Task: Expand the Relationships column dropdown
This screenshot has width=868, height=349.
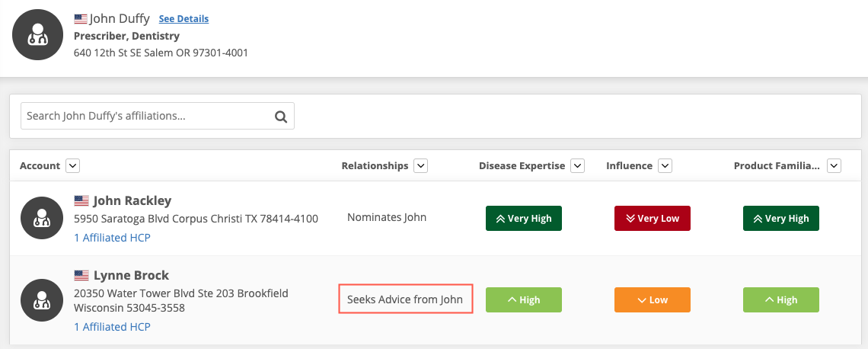Action: [x=421, y=165]
